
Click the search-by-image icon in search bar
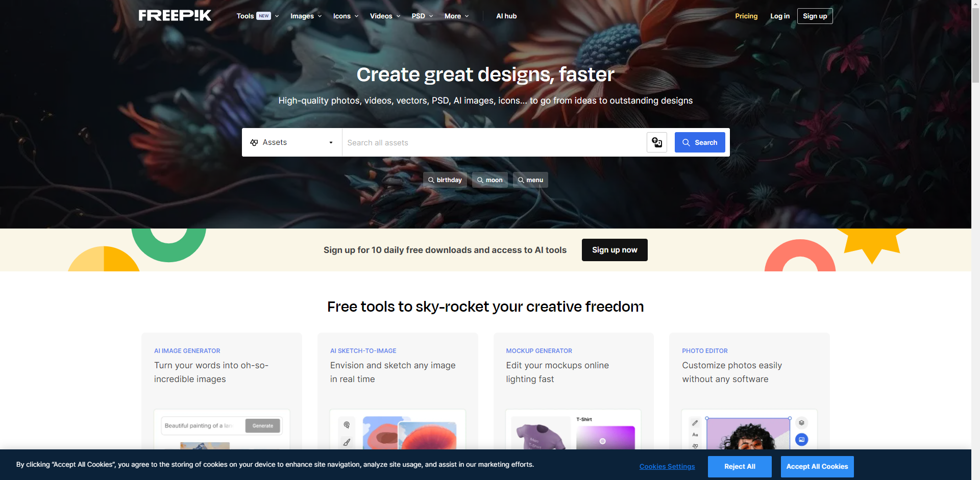(656, 142)
